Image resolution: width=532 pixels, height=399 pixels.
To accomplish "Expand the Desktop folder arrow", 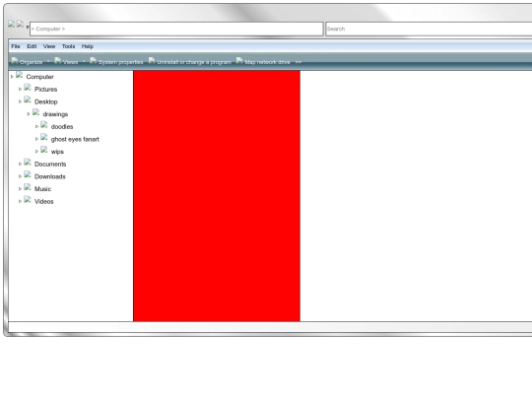I will pyautogui.click(x=20, y=101).
